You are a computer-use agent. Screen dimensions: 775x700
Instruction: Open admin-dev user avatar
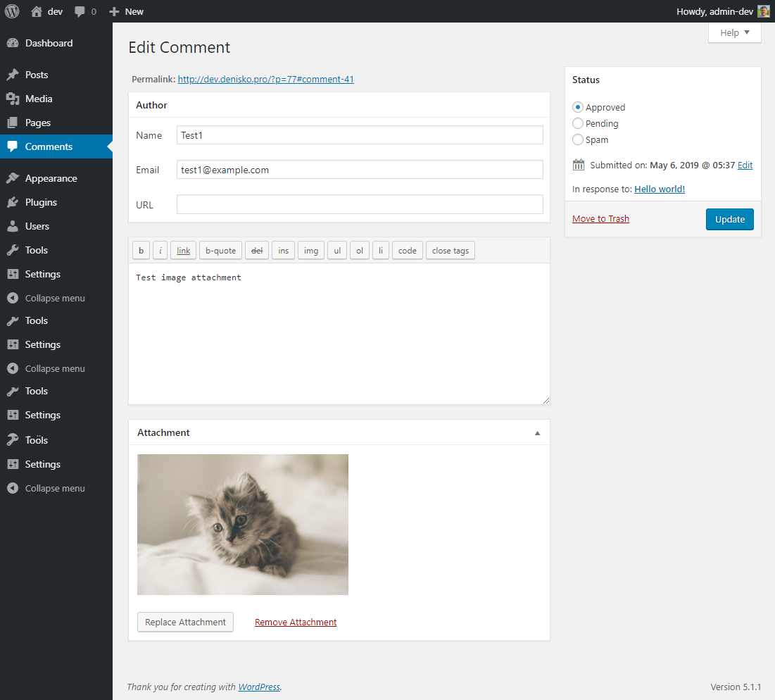763,11
